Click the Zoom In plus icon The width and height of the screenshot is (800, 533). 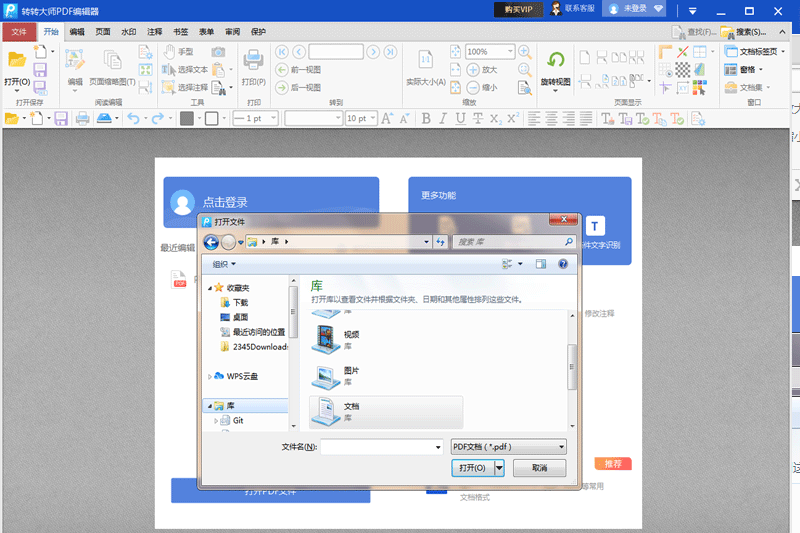tap(473, 70)
